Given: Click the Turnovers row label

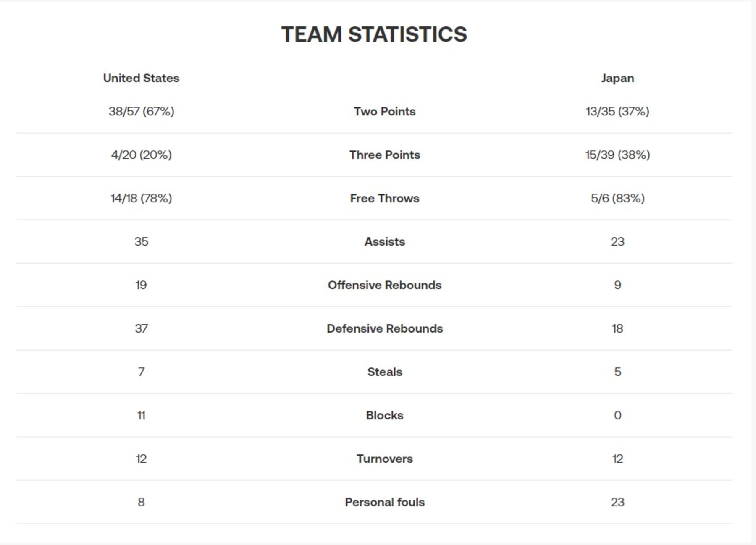Looking at the screenshot, I should (x=385, y=459).
